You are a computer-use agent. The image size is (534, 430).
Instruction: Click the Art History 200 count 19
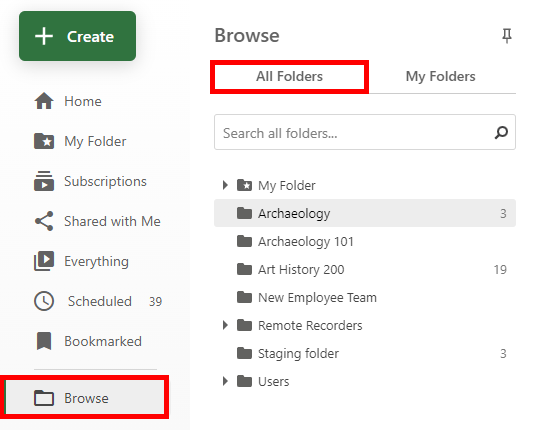[x=500, y=270]
